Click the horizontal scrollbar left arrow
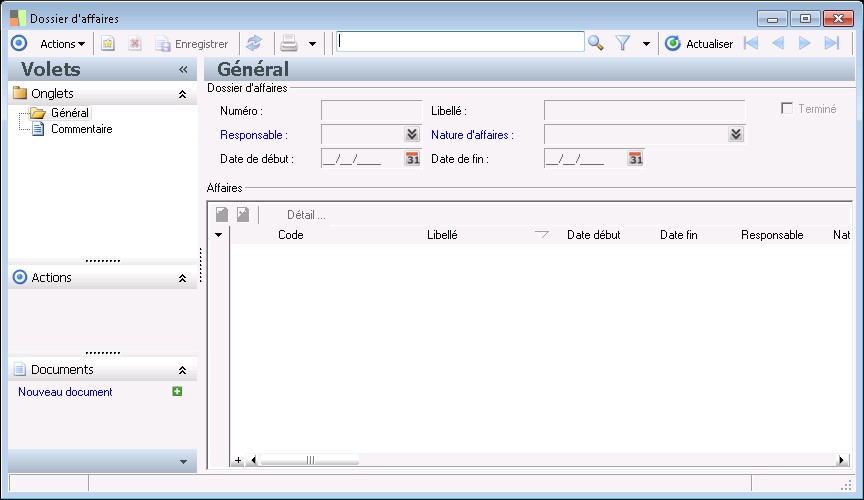 (x=253, y=460)
